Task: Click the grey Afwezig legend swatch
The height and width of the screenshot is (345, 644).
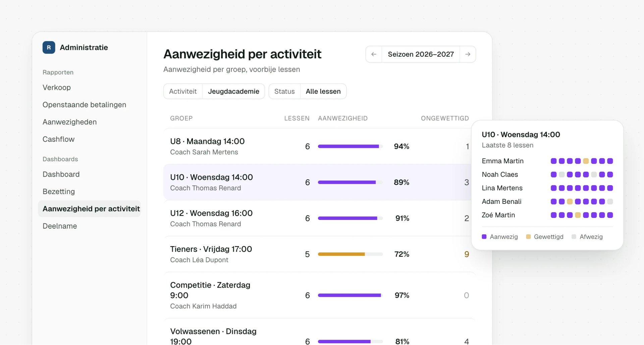Action: coord(574,237)
